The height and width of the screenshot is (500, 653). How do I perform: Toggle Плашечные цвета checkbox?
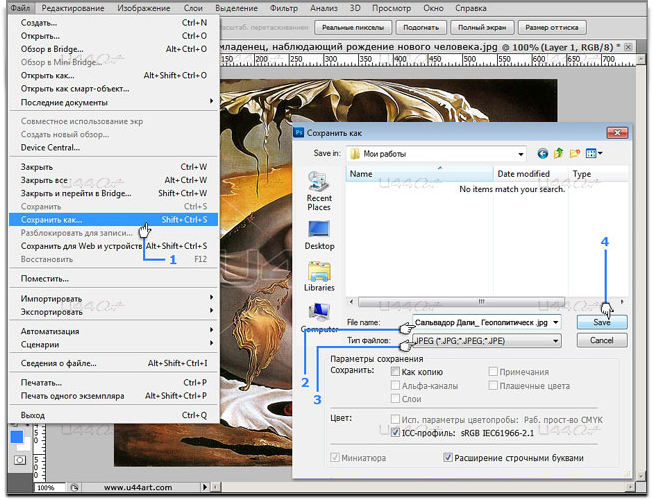coord(493,385)
